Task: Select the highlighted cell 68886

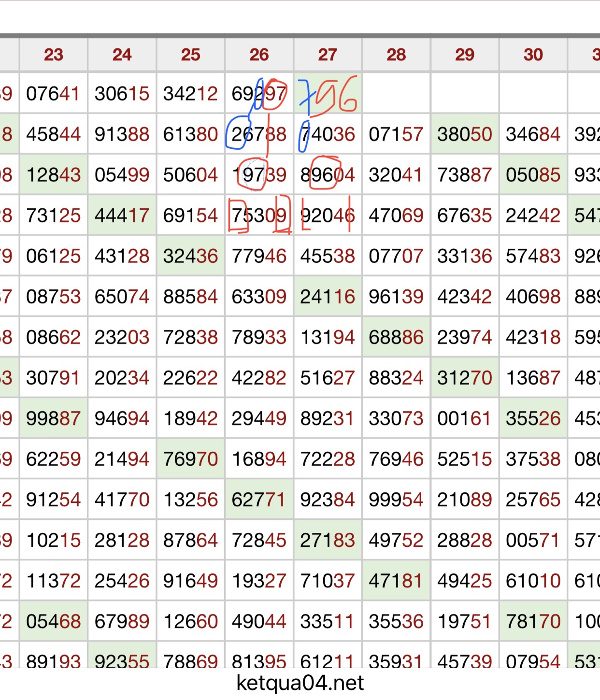Action: pyautogui.click(x=396, y=338)
